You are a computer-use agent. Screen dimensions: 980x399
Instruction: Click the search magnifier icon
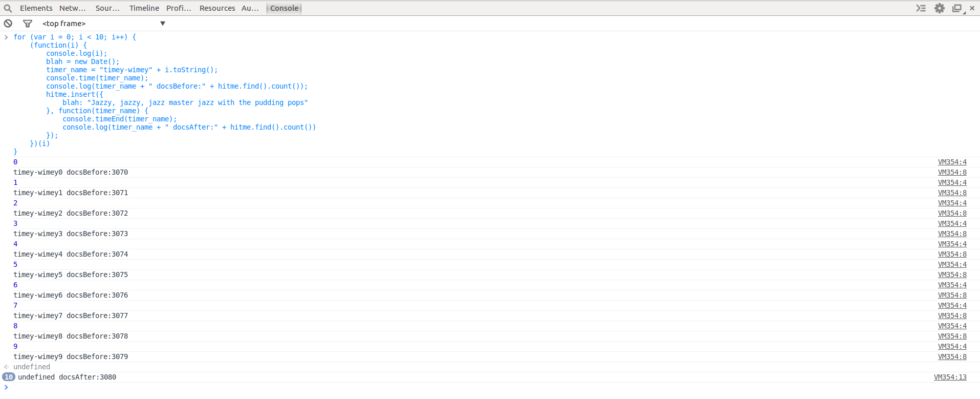(x=8, y=8)
